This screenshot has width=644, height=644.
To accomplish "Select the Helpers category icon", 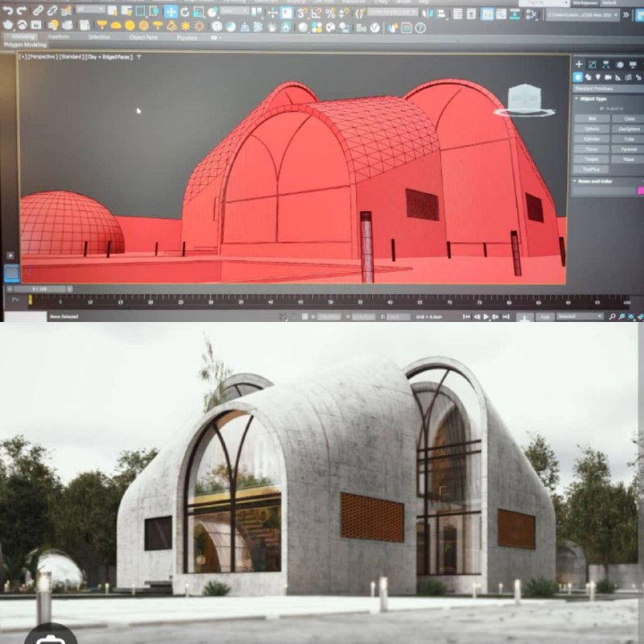I will (x=617, y=77).
